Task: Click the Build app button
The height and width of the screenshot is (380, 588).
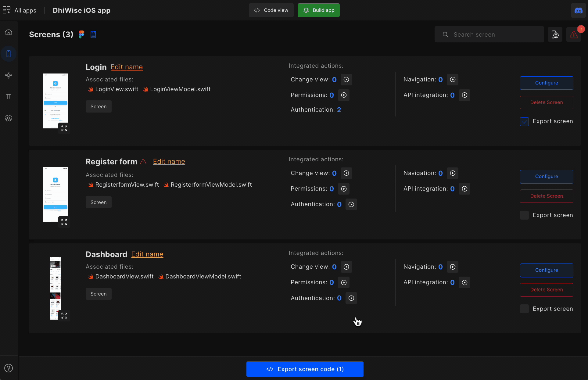Action: point(319,10)
